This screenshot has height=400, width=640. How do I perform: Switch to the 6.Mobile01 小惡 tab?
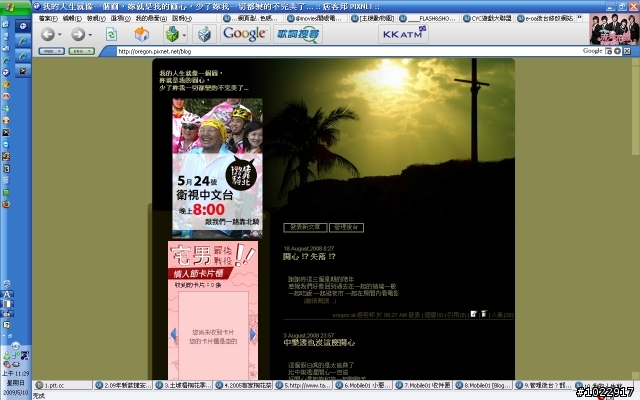click(363, 385)
